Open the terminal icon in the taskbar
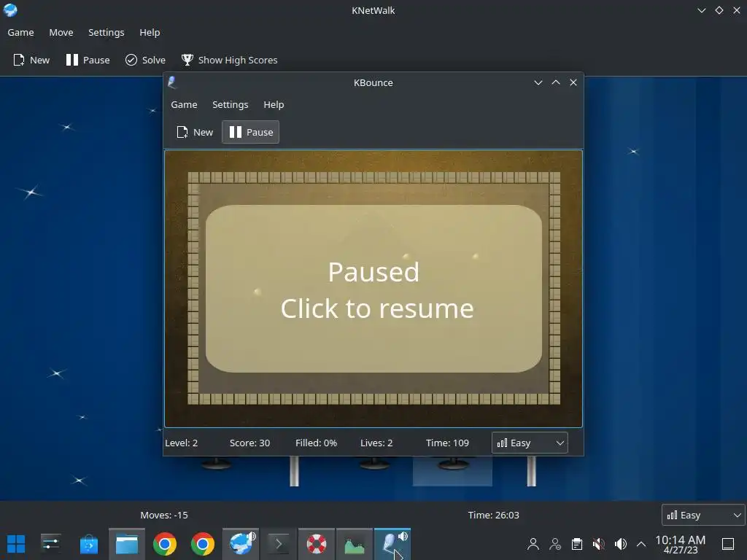The width and height of the screenshot is (747, 560). coord(279,544)
